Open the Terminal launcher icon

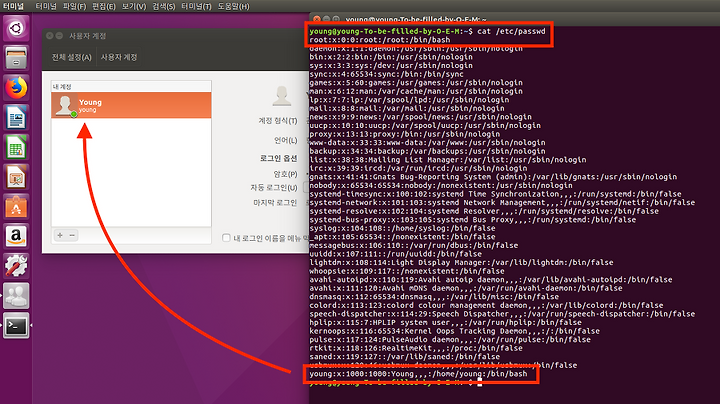pyautogui.click(x=16, y=326)
